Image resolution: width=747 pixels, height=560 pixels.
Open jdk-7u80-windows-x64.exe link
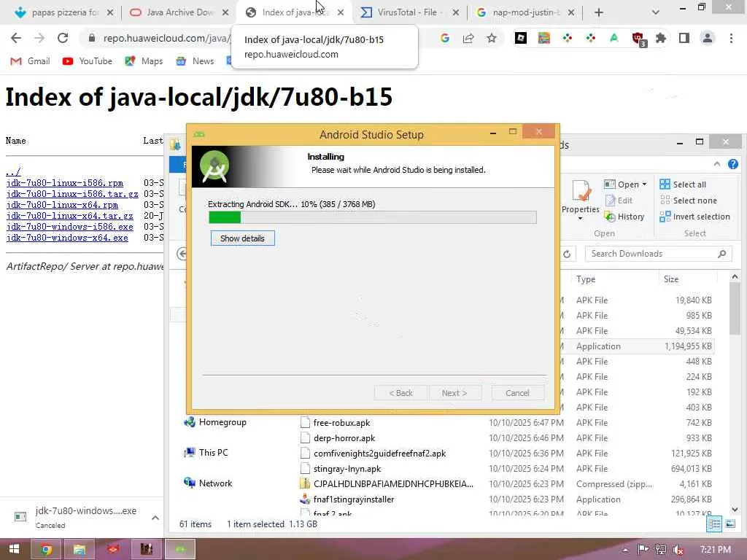[x=67, y=238]
